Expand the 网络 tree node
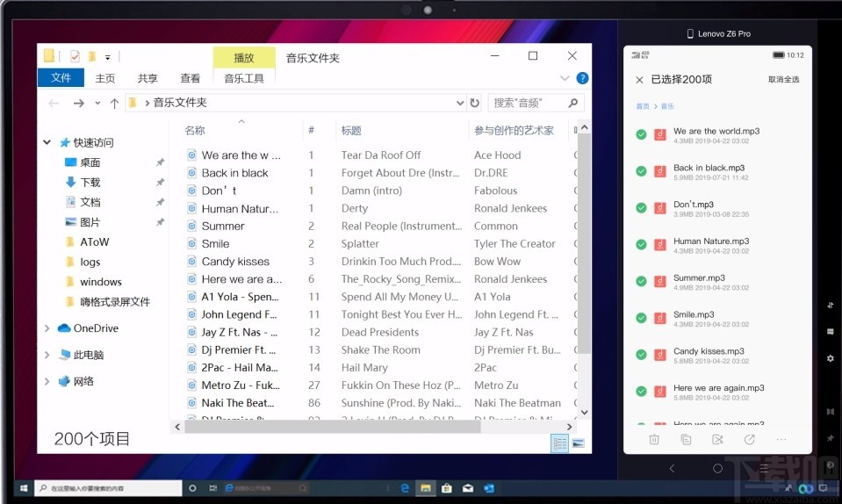The image size is (842, 504). (x=47, y=381)
